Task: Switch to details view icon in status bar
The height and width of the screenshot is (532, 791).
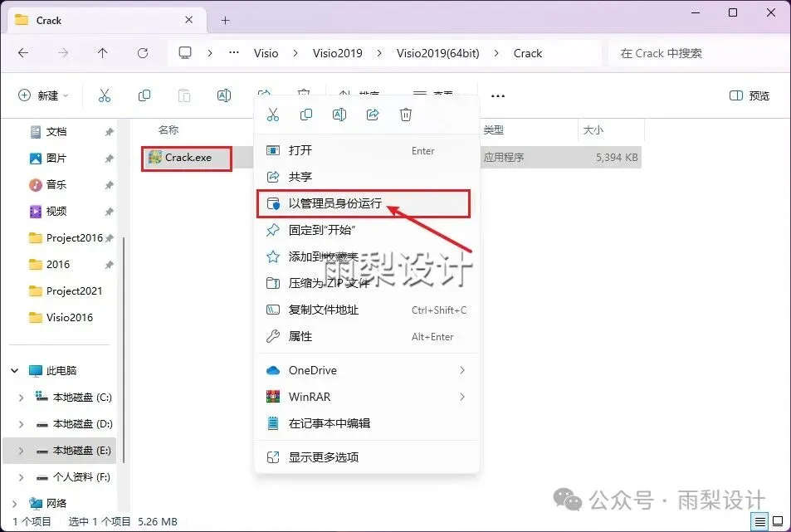Action: tap(760, 521)
